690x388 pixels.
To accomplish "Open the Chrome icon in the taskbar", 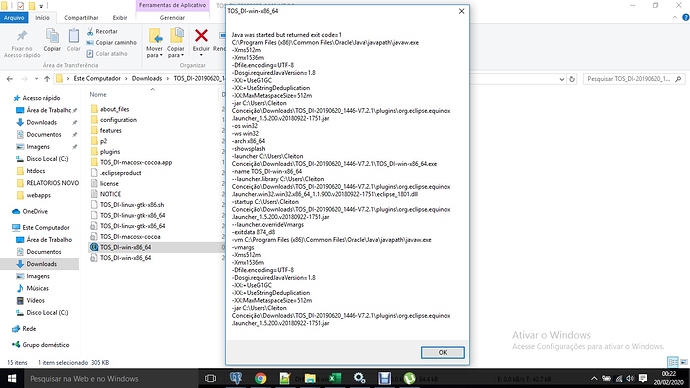I will [x=261, y=378].
